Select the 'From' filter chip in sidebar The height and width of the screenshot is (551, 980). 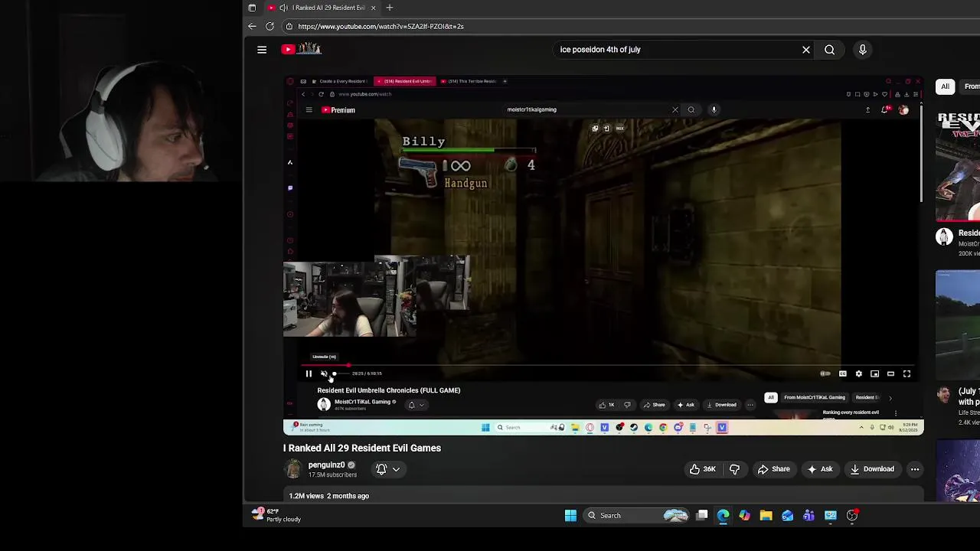coord(971,86)
